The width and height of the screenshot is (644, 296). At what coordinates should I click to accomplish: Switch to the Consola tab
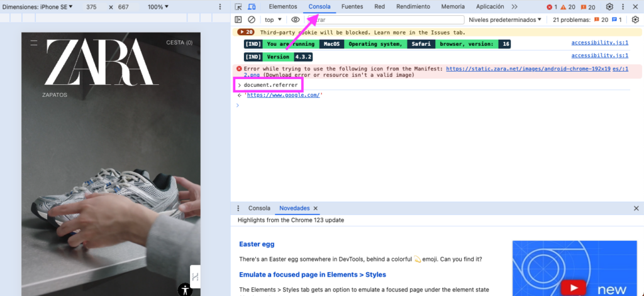point(319,6)
